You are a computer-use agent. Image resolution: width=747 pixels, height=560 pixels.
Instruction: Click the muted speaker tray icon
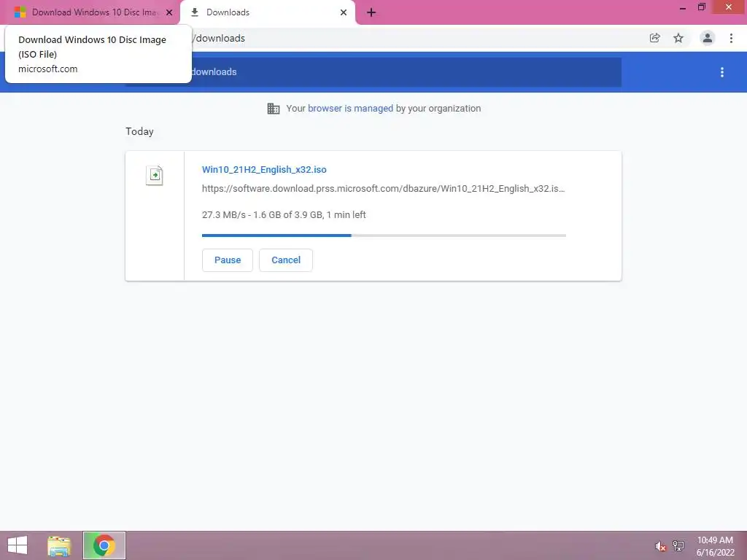pos(660,546)
